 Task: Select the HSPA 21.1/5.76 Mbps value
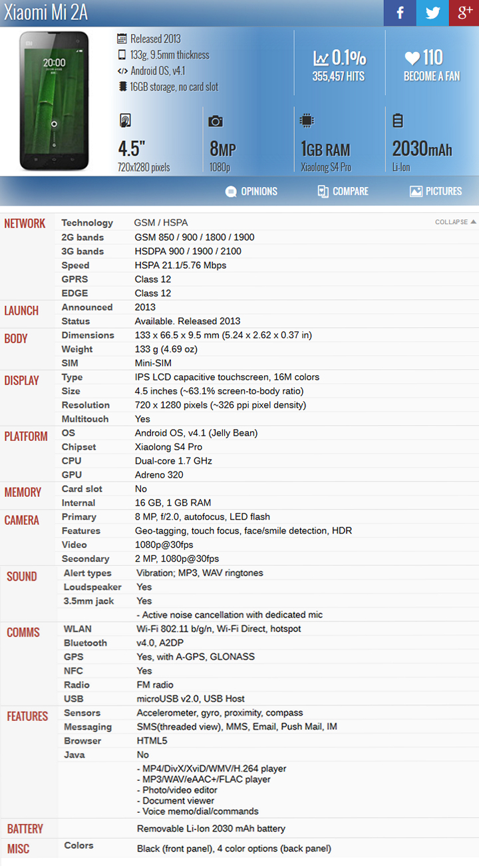[x=180, y=265]
